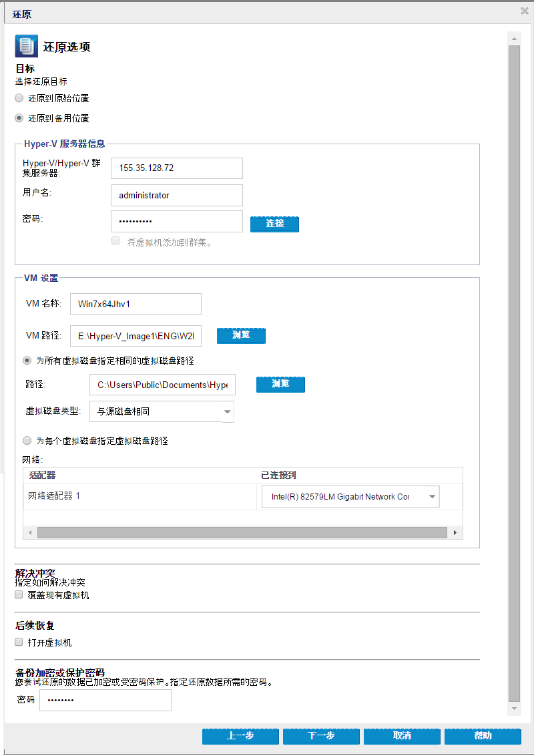The image size is (534, 756).
Task: Select 为所有虚拟磁盘指定相同的虚拟磁盘路径 option
Action: (x=25, y=359)
